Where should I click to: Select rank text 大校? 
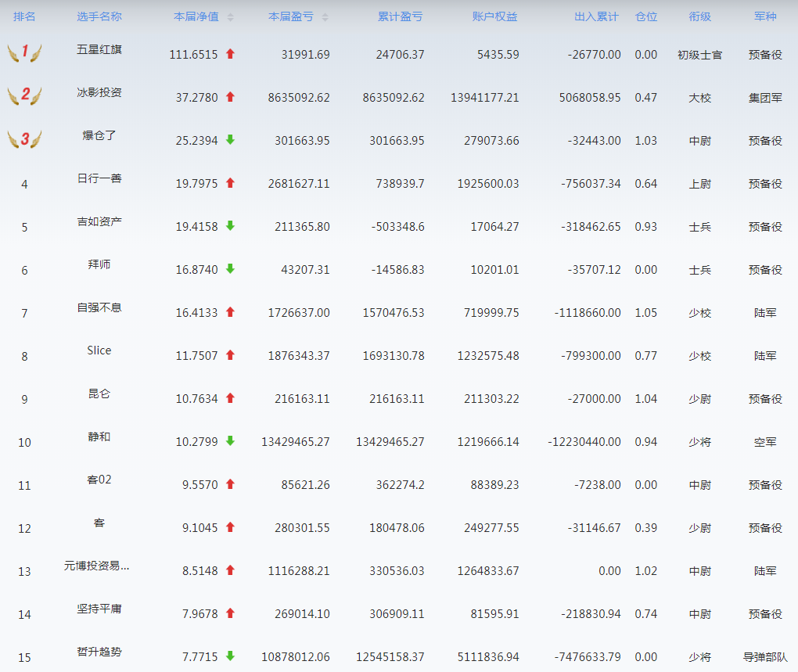[x=699, y=99]
